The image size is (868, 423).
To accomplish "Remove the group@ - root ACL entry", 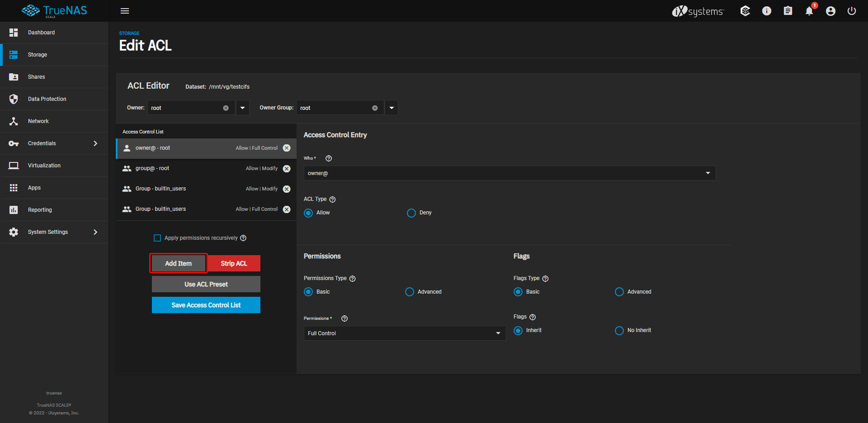I will click(287, 168).
